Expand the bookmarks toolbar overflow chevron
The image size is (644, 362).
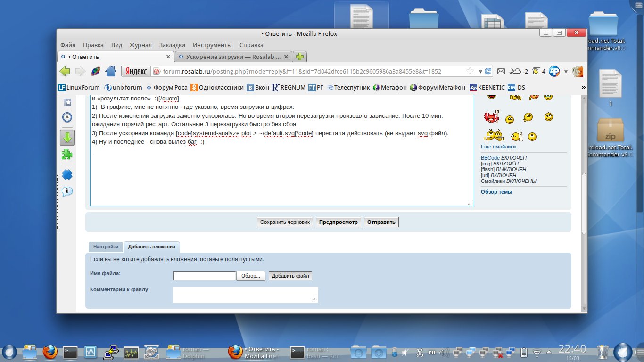584,87
